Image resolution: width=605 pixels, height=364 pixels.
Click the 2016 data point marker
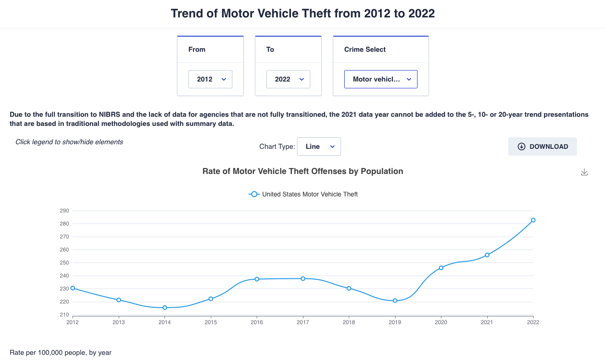[x=257, y=279]
